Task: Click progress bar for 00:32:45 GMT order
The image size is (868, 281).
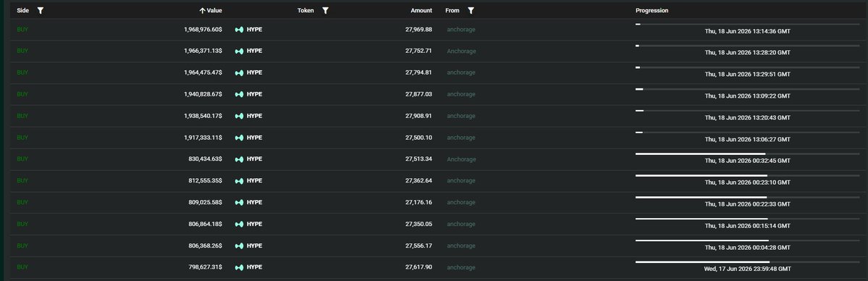Action: 747,154
